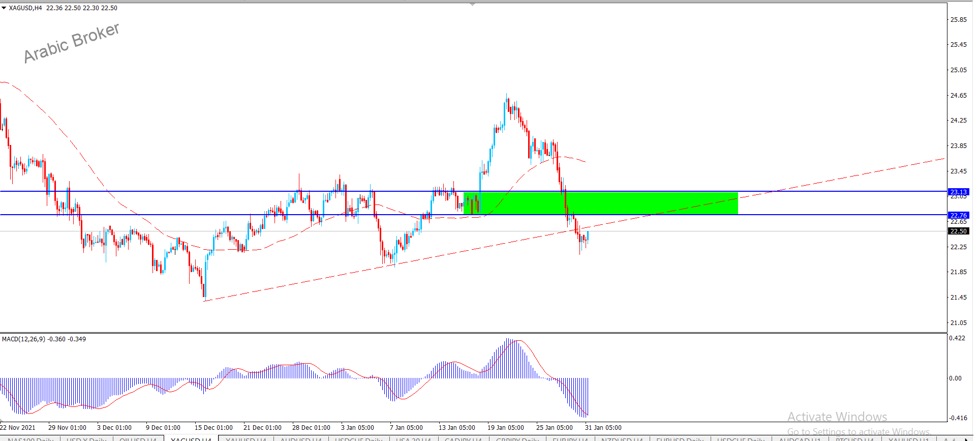Open the NZDUSD H4 chart tab

pyautogui.click(x=622, y=438)
